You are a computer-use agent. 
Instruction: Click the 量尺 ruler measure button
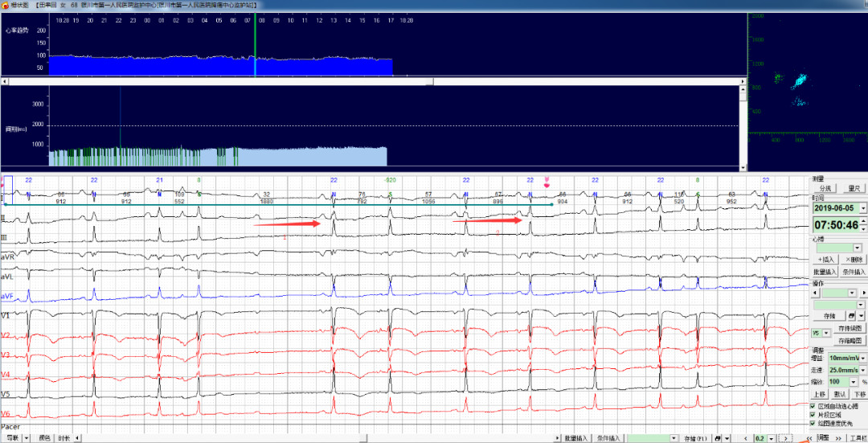[854, 188]
